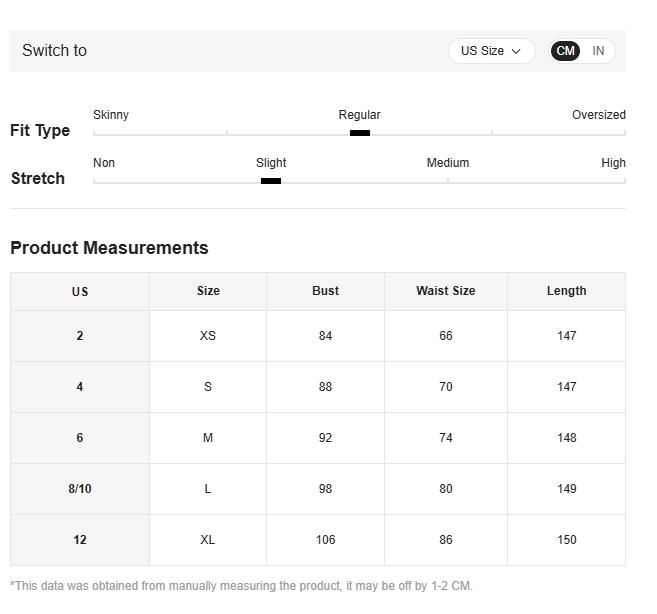Click the US 8/10 row label
Image resolution: width=657 pixels, height=614 pixels.
(80, 489)
